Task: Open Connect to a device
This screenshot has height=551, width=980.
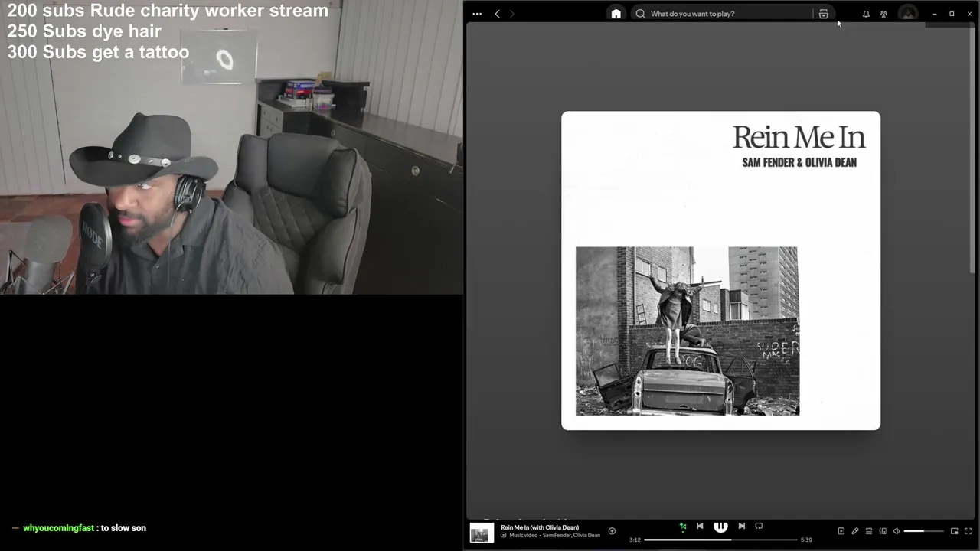Action: 883,531
